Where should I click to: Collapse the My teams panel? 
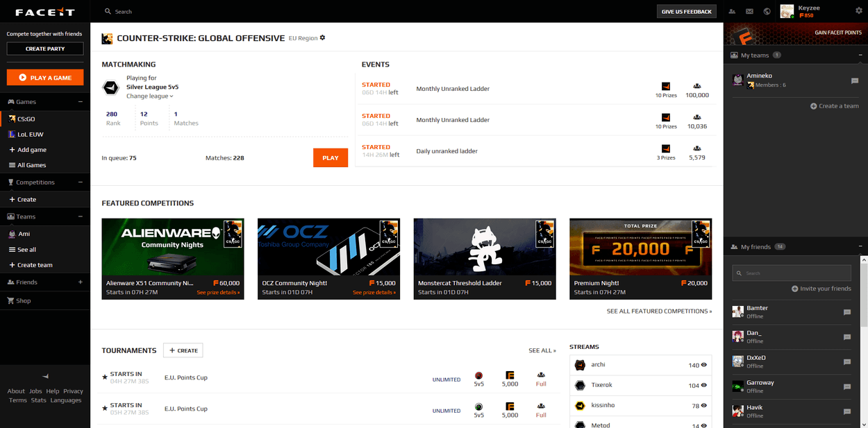click(860, 55)
